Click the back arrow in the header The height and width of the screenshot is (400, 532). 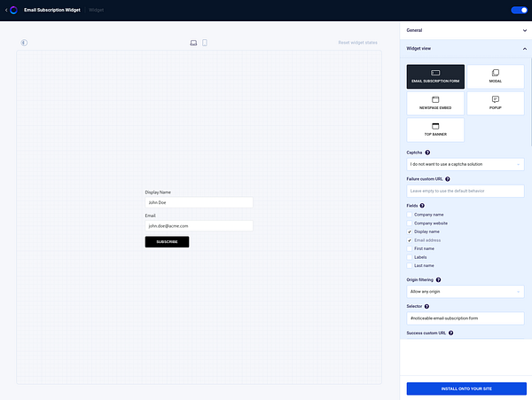[6, 10]
